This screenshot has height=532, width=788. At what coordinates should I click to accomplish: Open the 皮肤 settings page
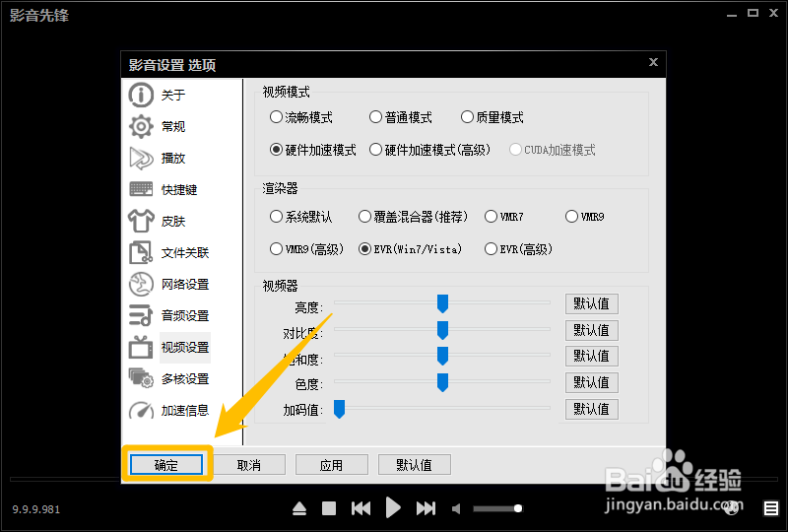pyautogui.click(x=173, y=222)
